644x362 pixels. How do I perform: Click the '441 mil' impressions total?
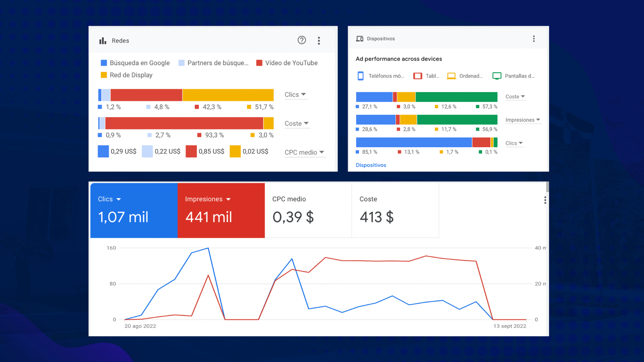(x=208, y=217)
